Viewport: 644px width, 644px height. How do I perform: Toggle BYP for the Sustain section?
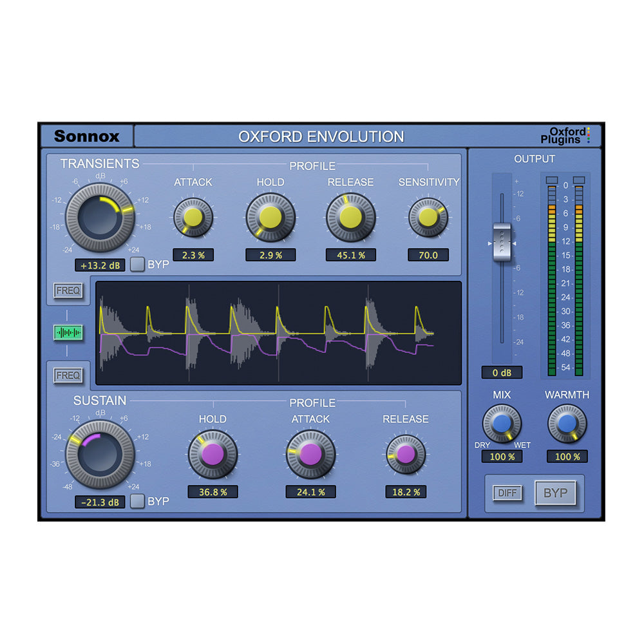tap(137, 502)
